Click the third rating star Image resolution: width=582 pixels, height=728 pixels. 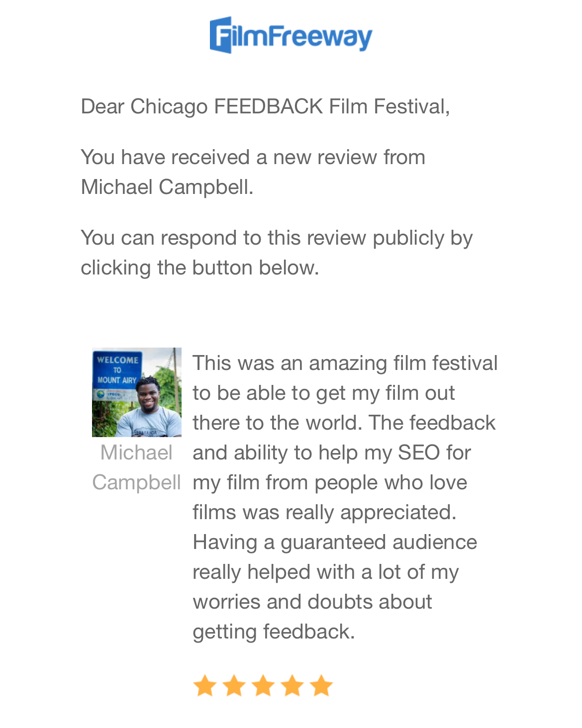[263, 686]
